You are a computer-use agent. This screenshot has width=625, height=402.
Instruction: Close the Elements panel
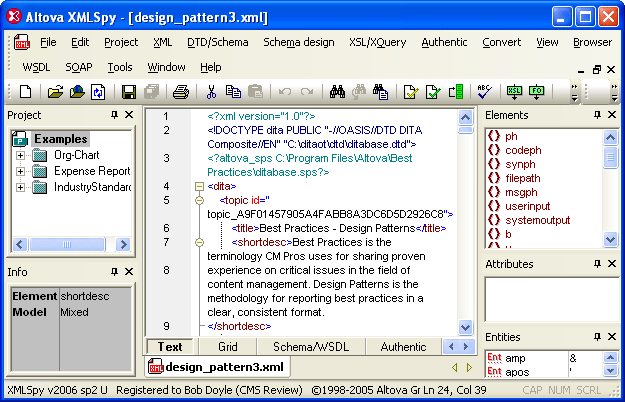pyautogui.click(x=612, y=115)
